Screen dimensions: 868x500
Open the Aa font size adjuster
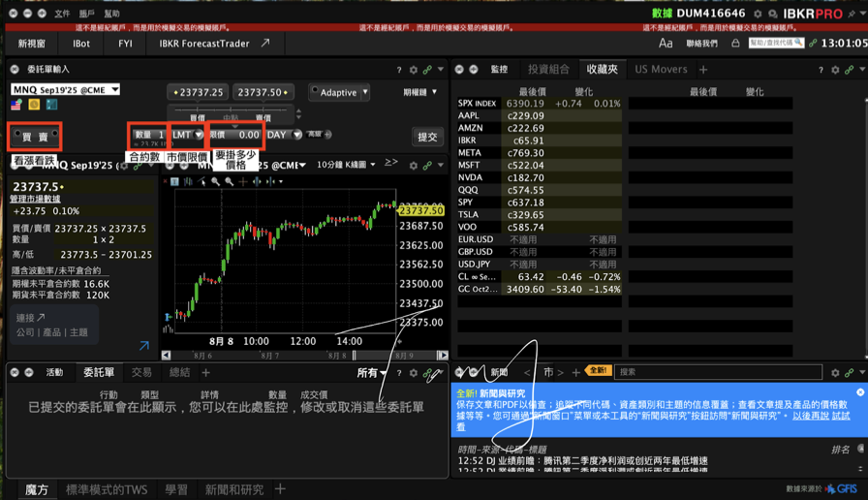(666, 44)
